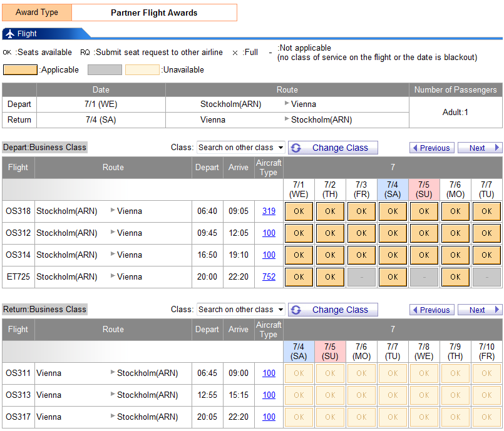The width and height of the screenshot is (504, 431).
Task: Open aircraft type 752 link for ET725
Action: click(x=269, y=277)
